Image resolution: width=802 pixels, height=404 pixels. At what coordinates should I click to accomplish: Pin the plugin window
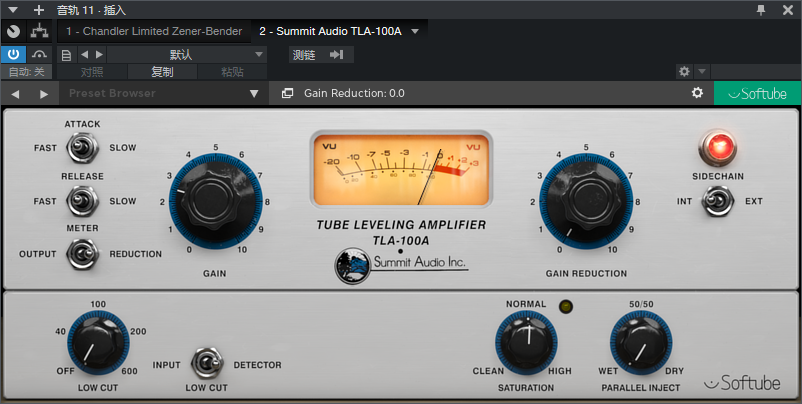(761, 10)
